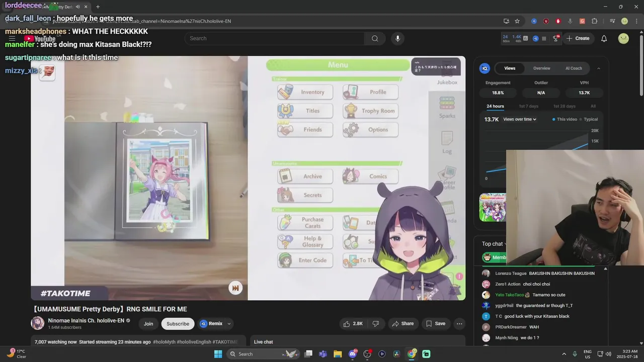Click the uBlock Origin extension icon
644x362 pixels.
(x=546, y=21)
